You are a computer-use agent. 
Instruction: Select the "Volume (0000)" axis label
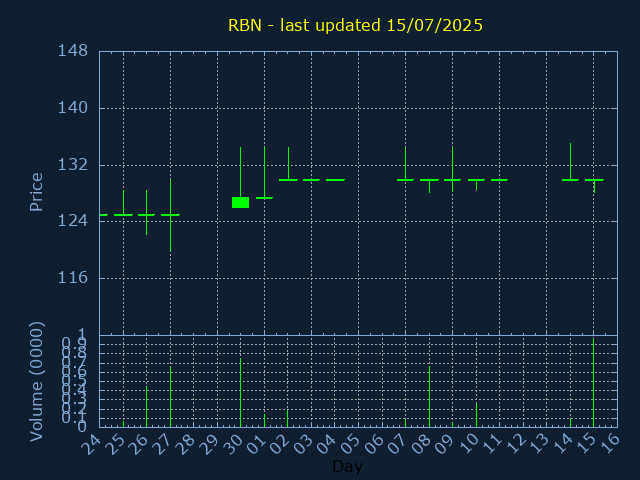coord(36,382)
